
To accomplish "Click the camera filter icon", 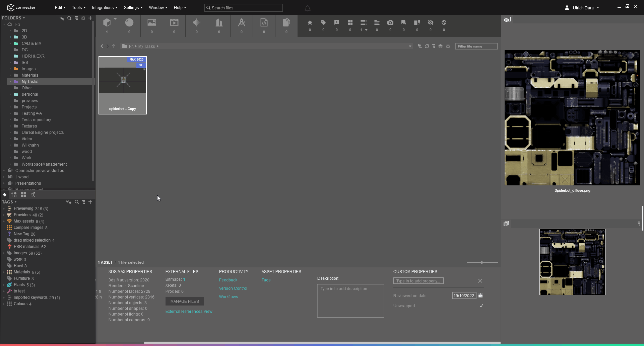I will pyautogui.click(x=390, y=22).
